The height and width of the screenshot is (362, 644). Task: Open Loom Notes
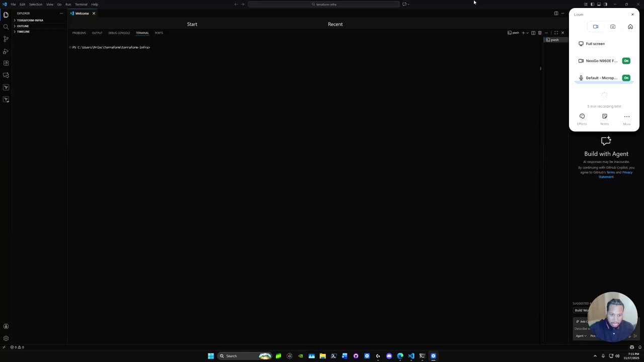pos(605,119)
